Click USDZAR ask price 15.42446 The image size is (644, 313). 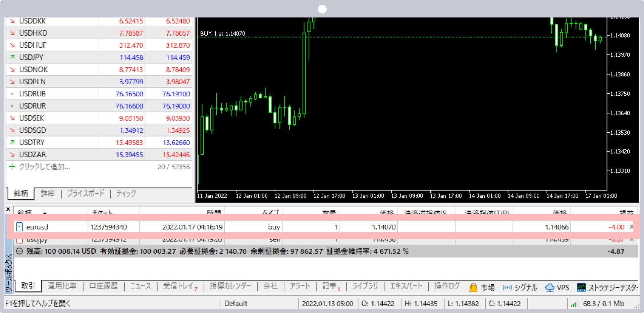click(176, 154)
